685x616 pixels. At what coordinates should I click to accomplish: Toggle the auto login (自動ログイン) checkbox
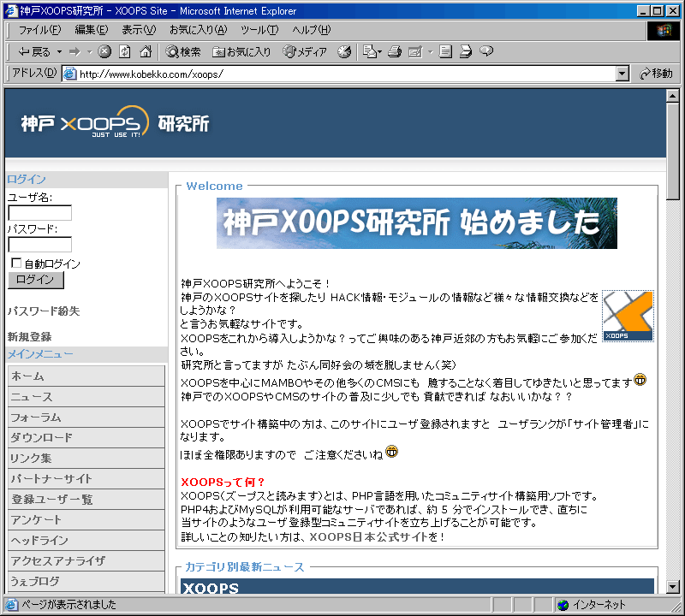(x=16, y=263)
